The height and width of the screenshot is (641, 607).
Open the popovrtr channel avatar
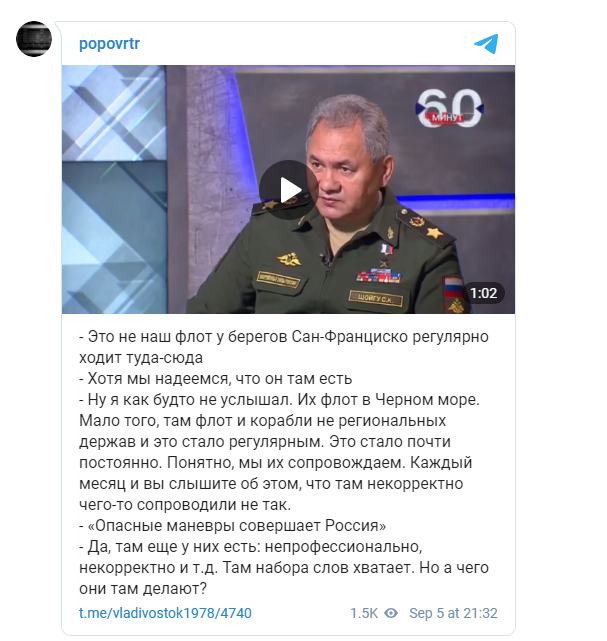[x=34, y=39]
